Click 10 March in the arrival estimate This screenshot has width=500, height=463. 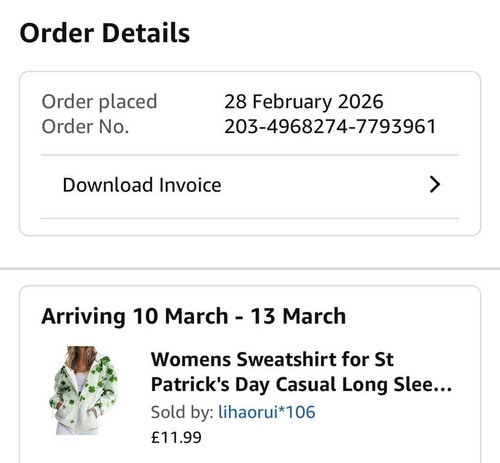180,316
